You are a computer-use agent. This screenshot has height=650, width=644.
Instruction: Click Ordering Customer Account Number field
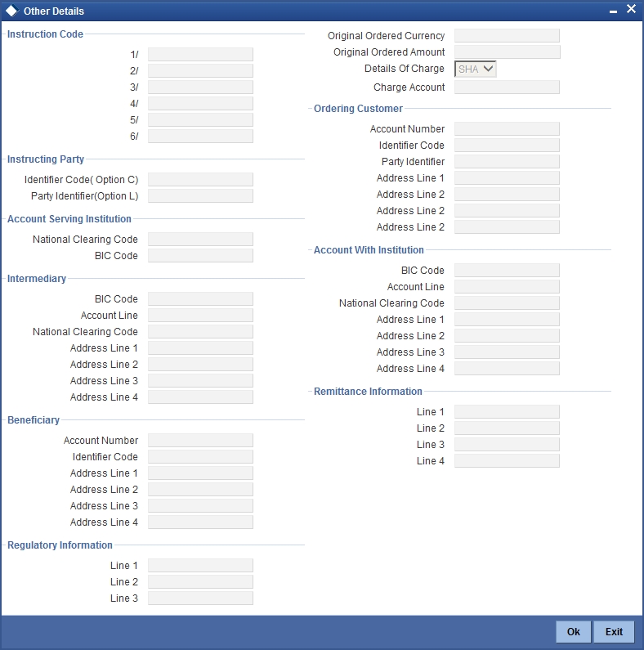[x=507, y=129]
